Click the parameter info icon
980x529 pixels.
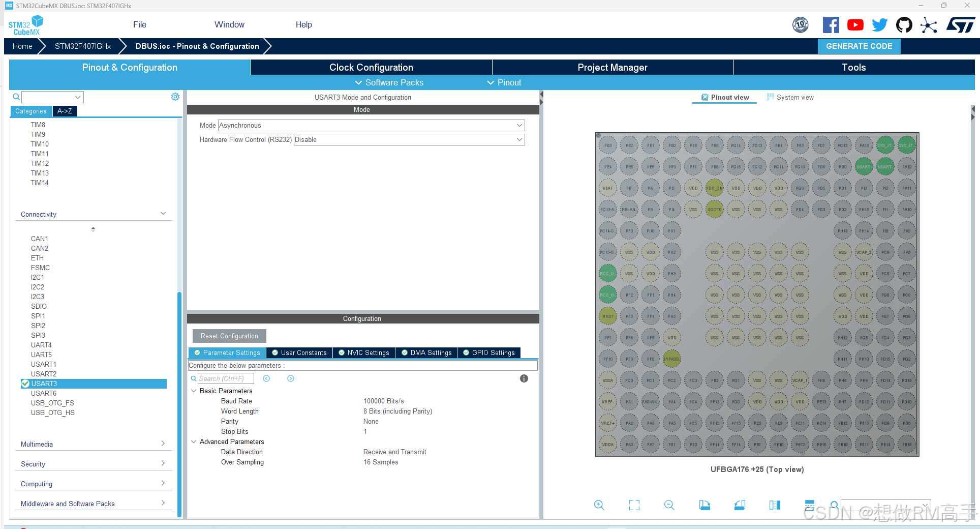524,378
